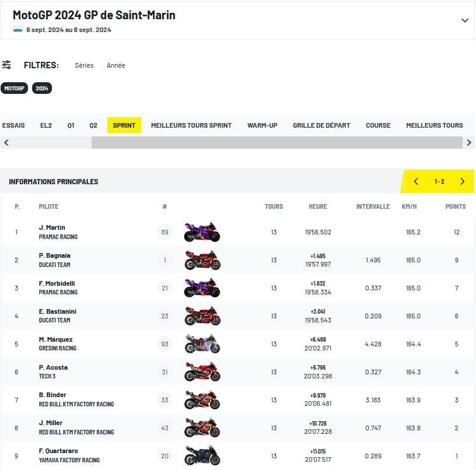Go to previous results page arrow
Screen dimensions: 476x470
[x=416, y=181]
